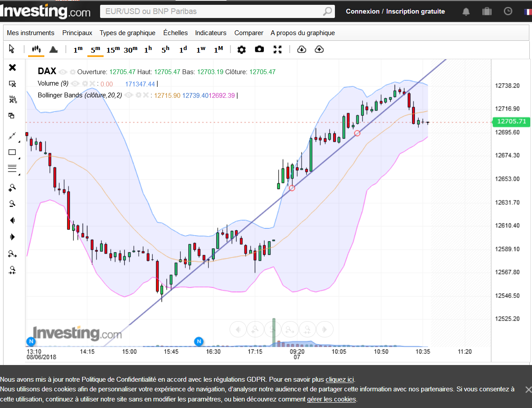Image resolution: width=532 pixels, height=408 pixels.
Task: Open the clock icon in header
Action: tap(508, 11)
